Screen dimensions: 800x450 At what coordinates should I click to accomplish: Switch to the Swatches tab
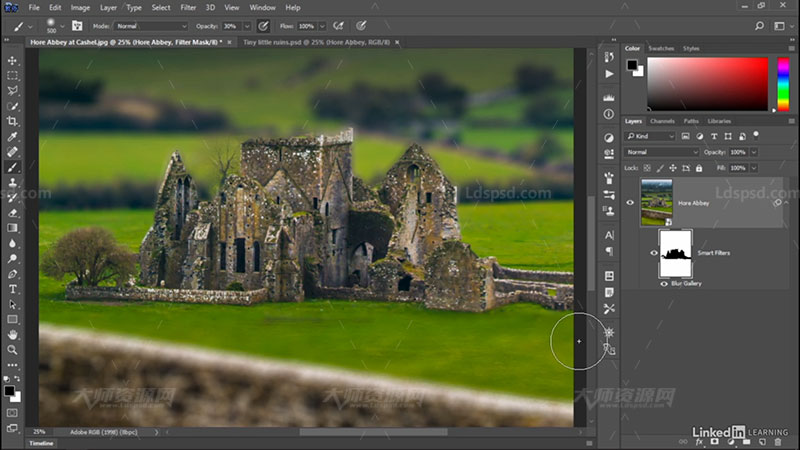pyautogui.click(x=661, y=48)
